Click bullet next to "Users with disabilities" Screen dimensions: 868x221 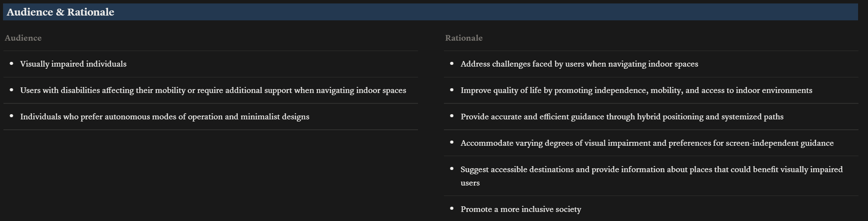[11, 90]
